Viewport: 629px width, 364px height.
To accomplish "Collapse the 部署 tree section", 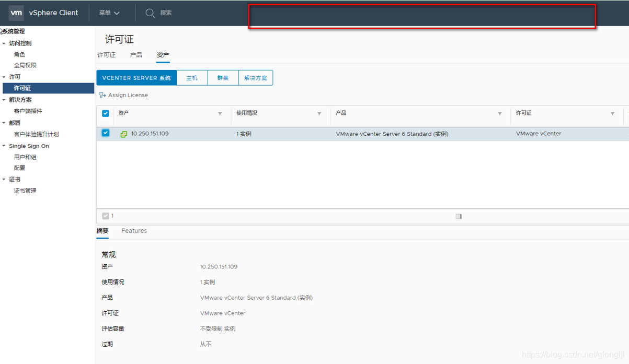I will [4, 123].
